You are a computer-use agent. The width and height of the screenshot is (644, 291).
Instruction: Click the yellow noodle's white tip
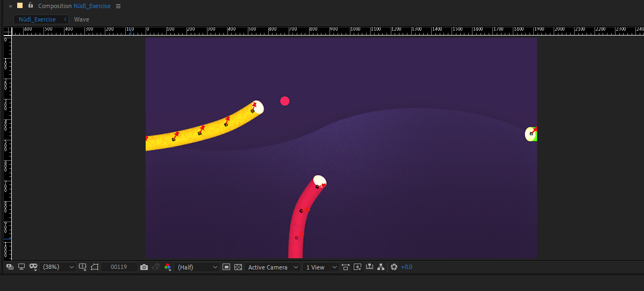(259, 107)
